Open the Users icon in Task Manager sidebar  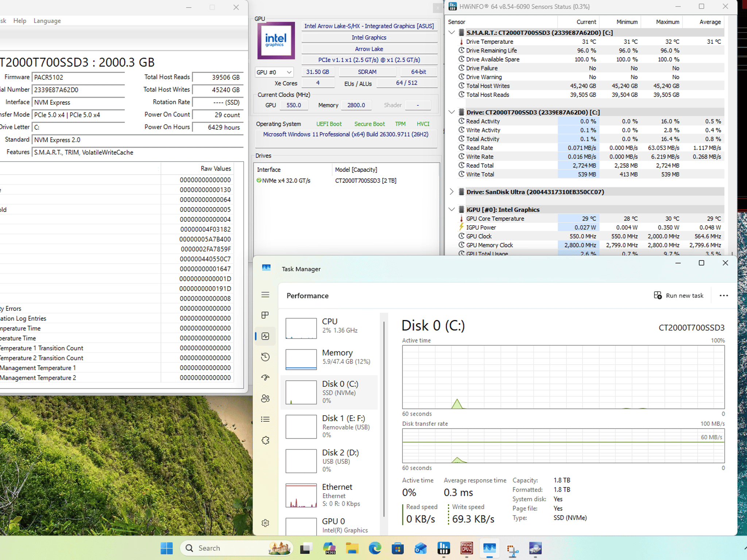point(265,398)
